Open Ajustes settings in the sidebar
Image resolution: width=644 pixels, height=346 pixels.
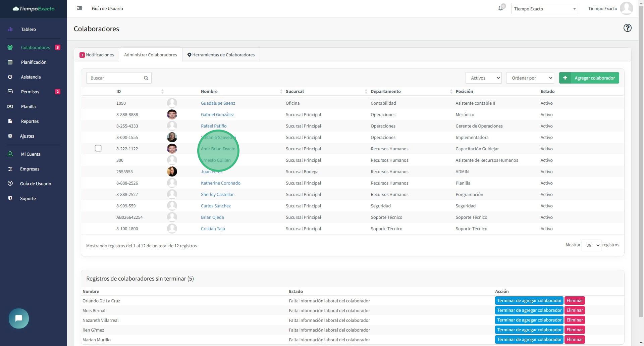pos(27,136)
